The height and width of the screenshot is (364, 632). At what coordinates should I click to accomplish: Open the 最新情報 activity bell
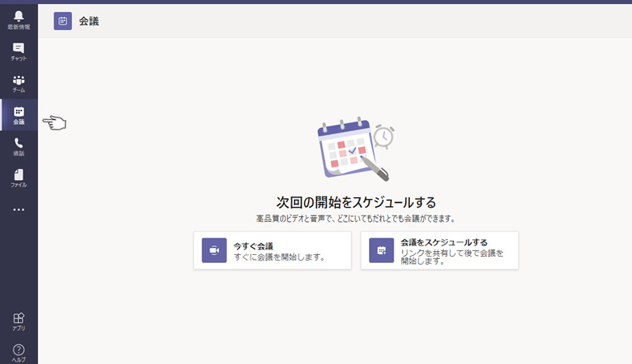pyautogui.click(x=18, y=20)
